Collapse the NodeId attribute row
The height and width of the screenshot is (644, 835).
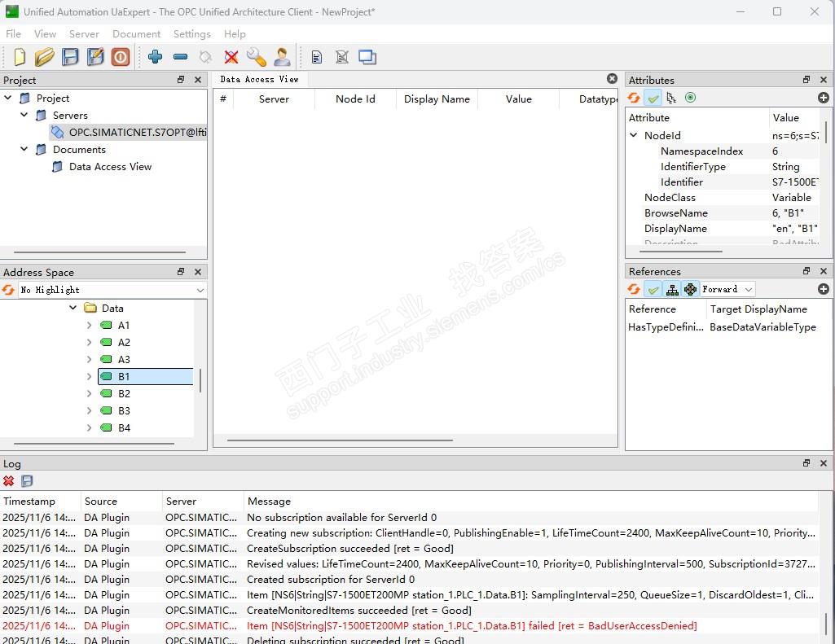point(634,135)
